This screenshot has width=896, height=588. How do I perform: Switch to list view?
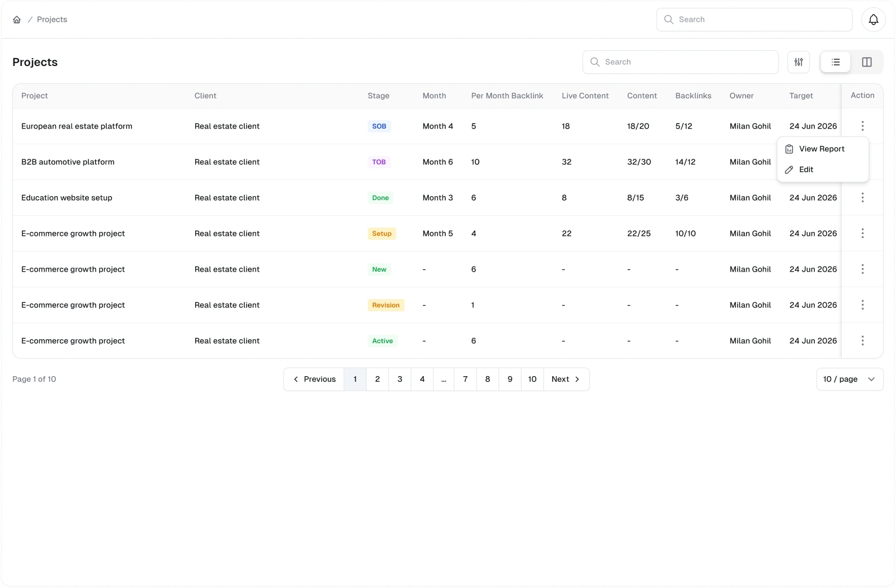coord(836,62)
